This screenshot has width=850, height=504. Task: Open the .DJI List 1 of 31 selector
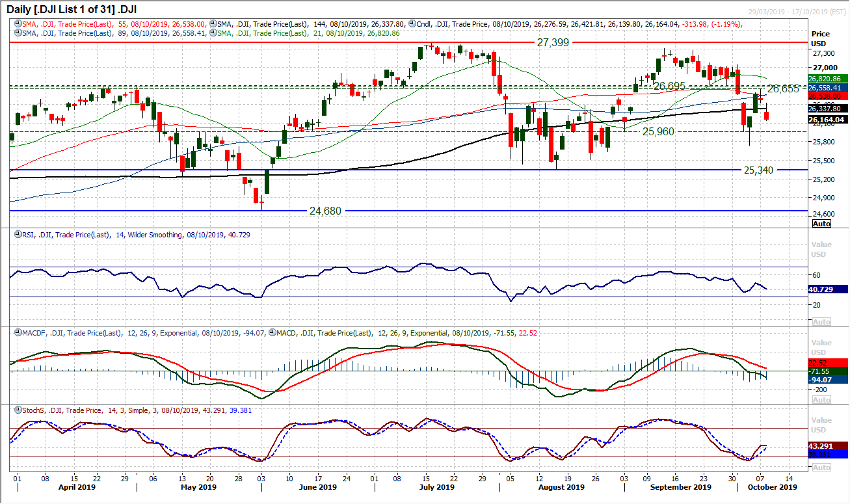(x=73, y=8)
